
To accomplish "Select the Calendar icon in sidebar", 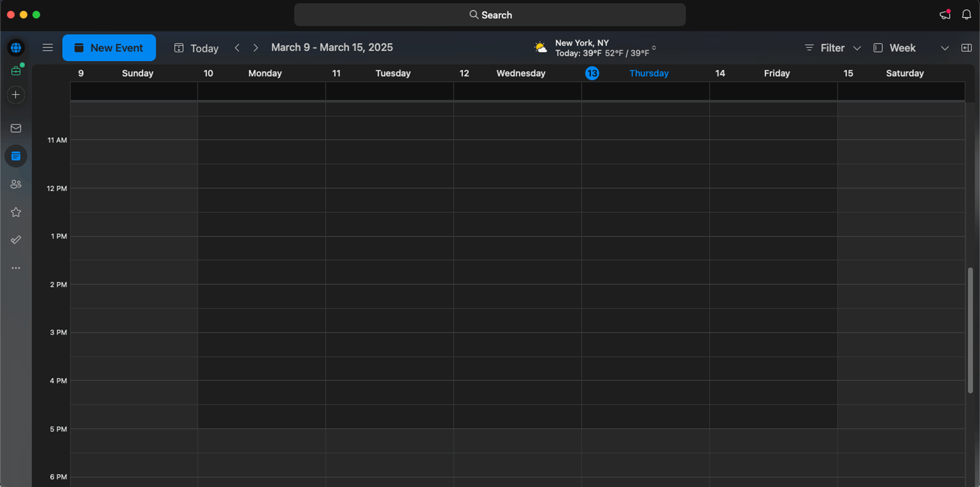I will (16, 156).
